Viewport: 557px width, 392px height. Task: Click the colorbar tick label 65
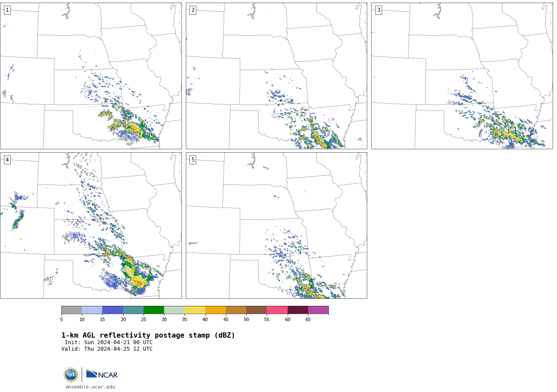pyautogui.click(x=308, y=319)
